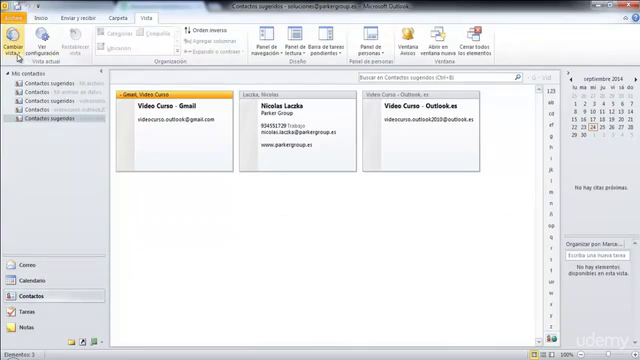Viewport: 640px width, 360px height.
Task: Open Panel de personas dropdown
Action: [371, 42]
